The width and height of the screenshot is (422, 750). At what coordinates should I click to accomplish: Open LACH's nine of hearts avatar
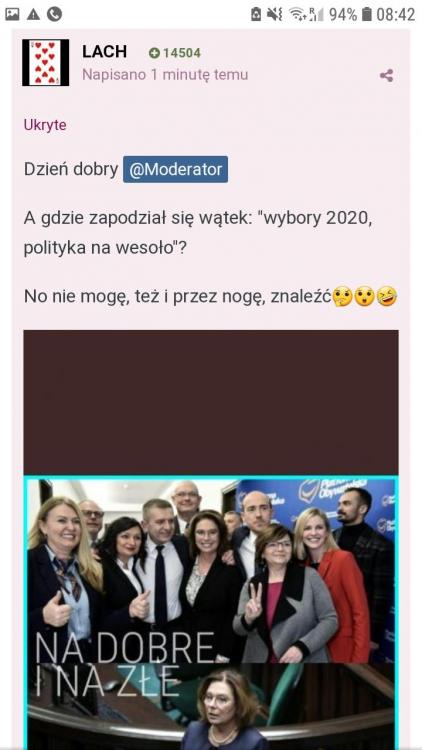tap(45, 63)
